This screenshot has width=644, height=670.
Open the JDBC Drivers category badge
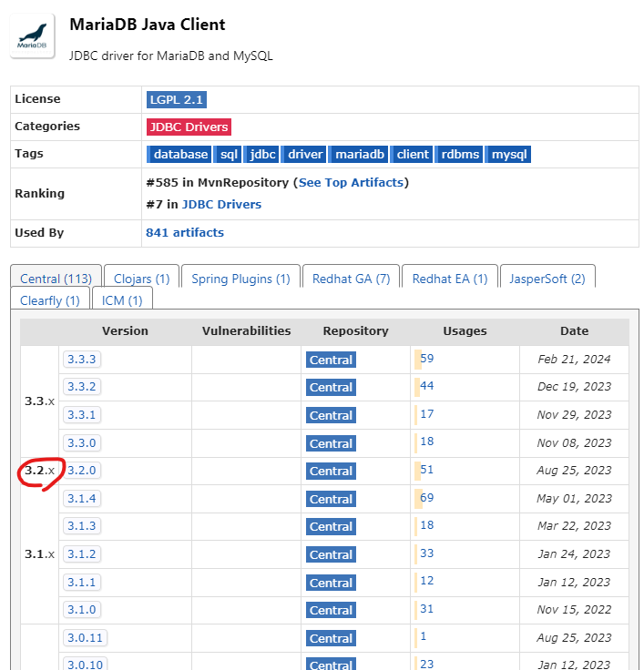point(189,127)
